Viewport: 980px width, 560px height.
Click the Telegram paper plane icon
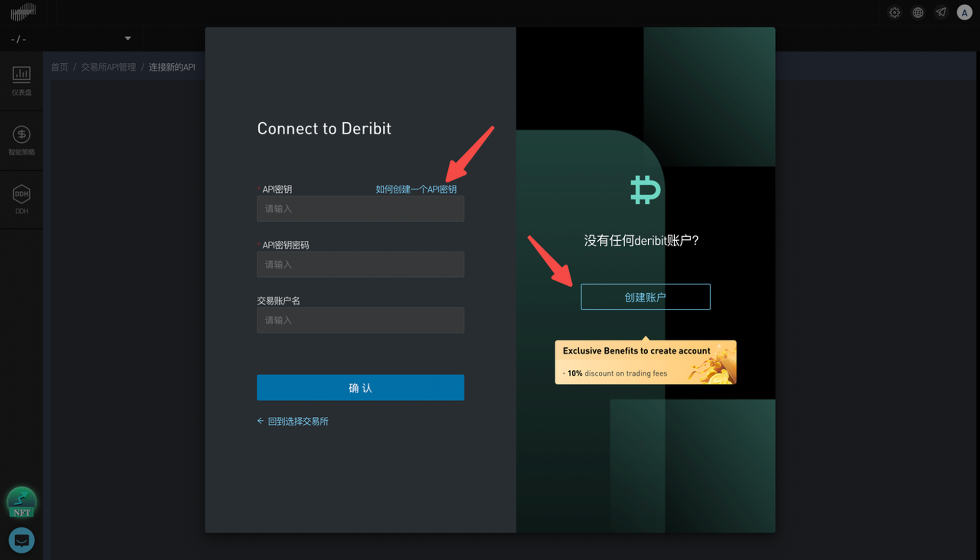point(941,13)
